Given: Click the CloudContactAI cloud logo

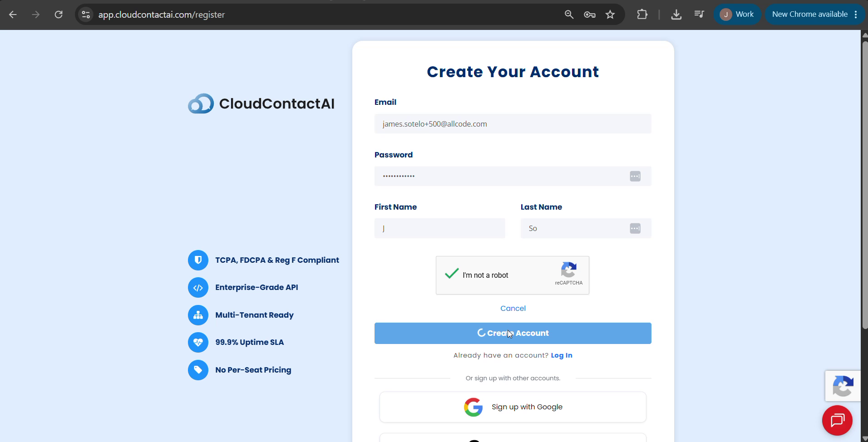Looking at the screenshot, I should pos(201,103).
